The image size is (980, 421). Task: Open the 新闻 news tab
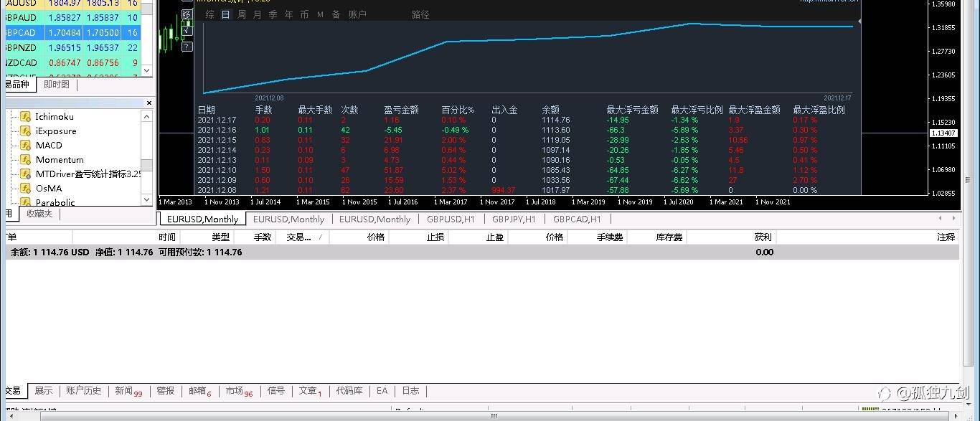click(128, 391)
